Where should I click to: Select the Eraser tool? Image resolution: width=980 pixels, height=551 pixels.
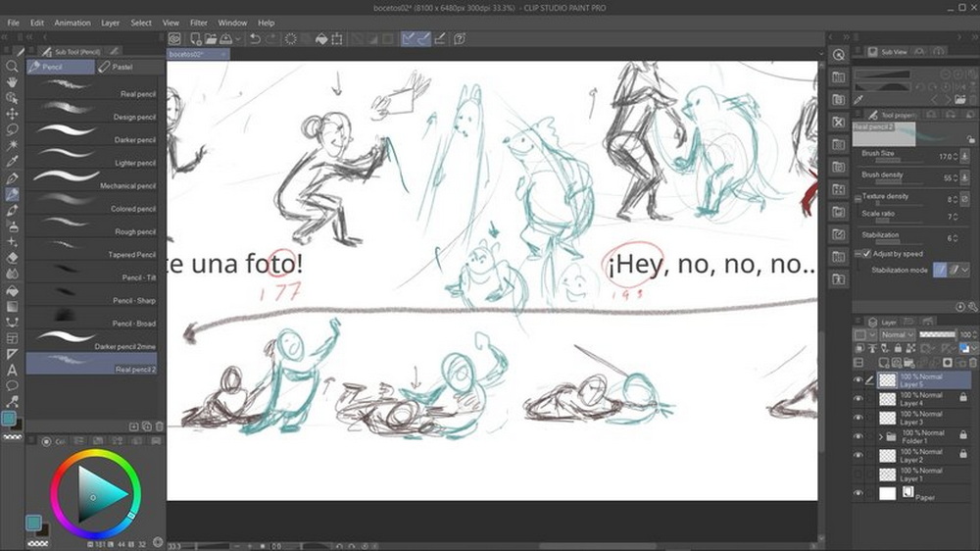(11, 258)
